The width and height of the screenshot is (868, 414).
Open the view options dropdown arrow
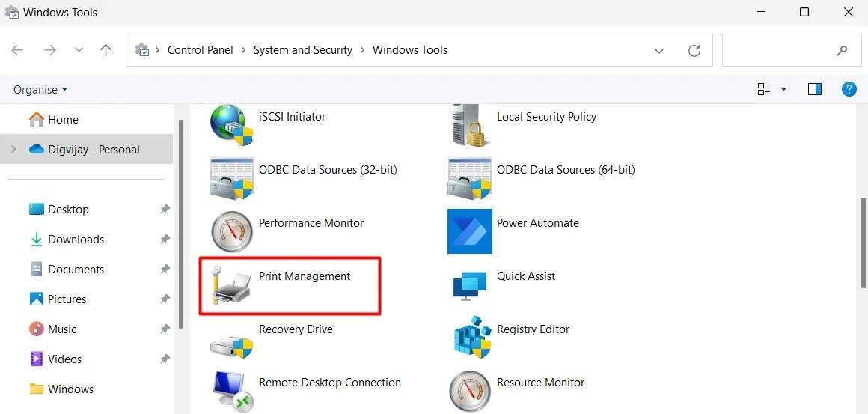coord(783,90)
